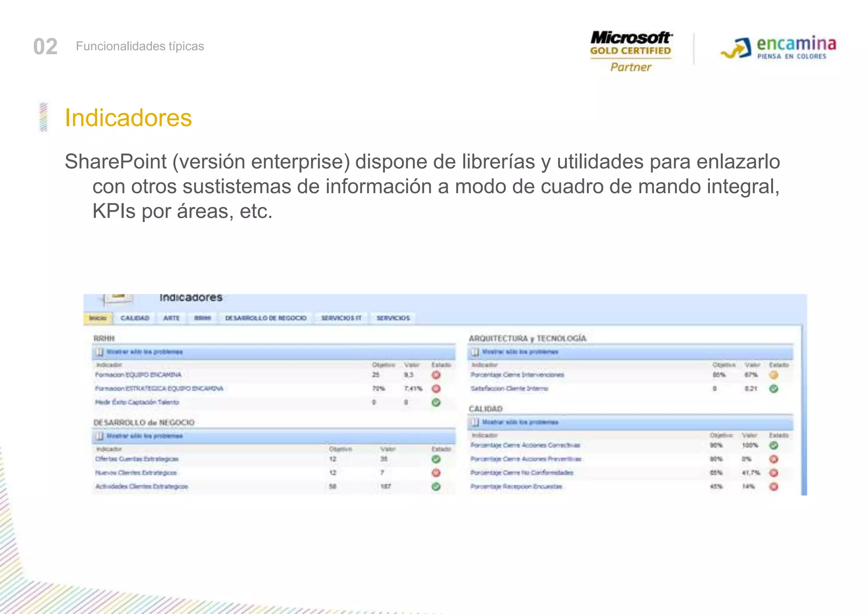
Task: Switch to the CALIDAD tab
Action: point(135,318)
